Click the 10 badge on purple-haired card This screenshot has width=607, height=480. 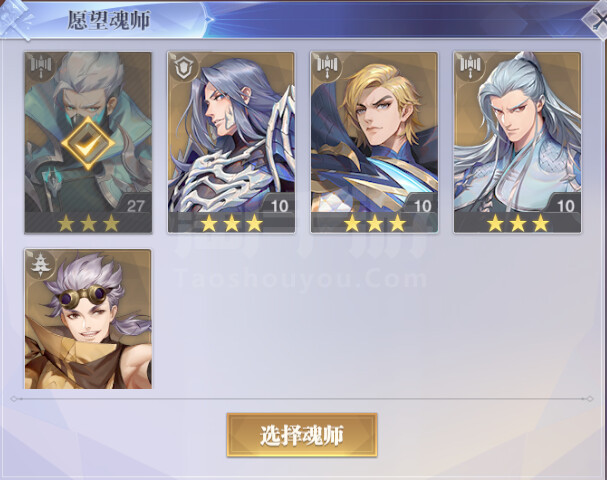[x=279, y=206]
